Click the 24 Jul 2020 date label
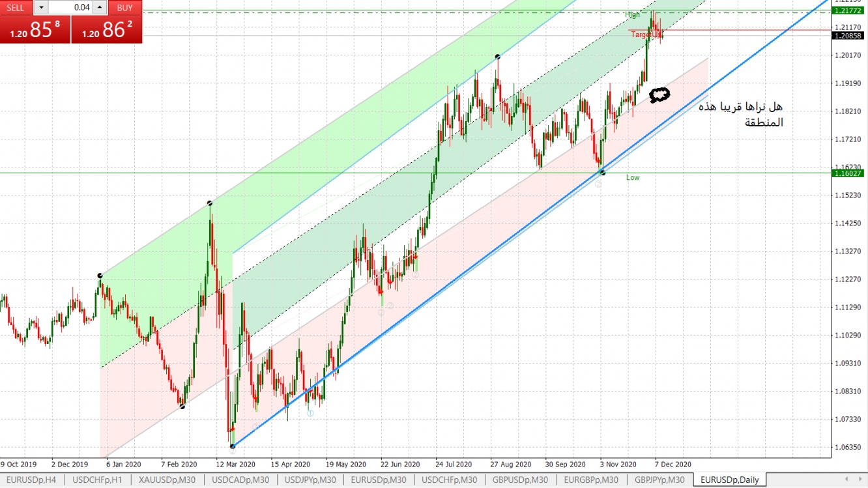The width and height of the screenshot is (868, 488). (x=454, y=465)
